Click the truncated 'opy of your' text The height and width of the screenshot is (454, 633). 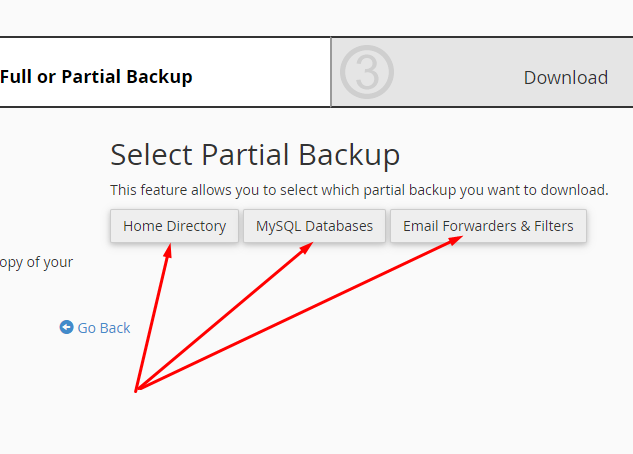[37, 263]
